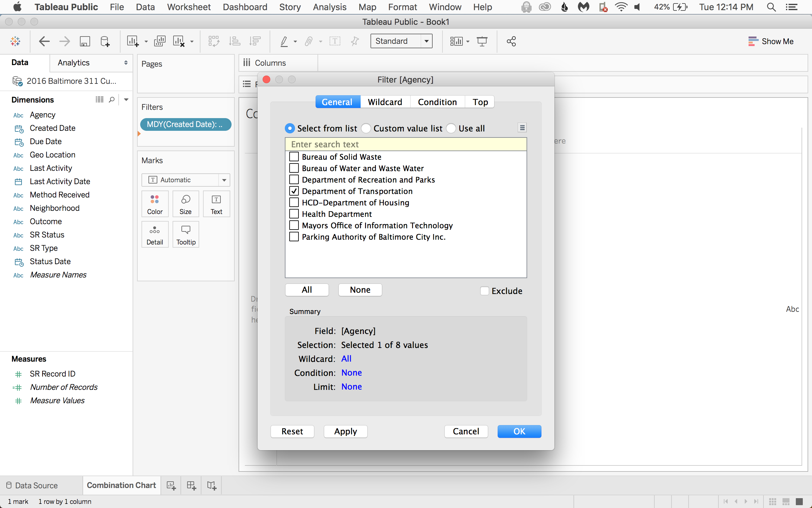This screenshot has height=508, width=812.
Task: Click the Share workbook icon
Action: (x=511, y=41)
